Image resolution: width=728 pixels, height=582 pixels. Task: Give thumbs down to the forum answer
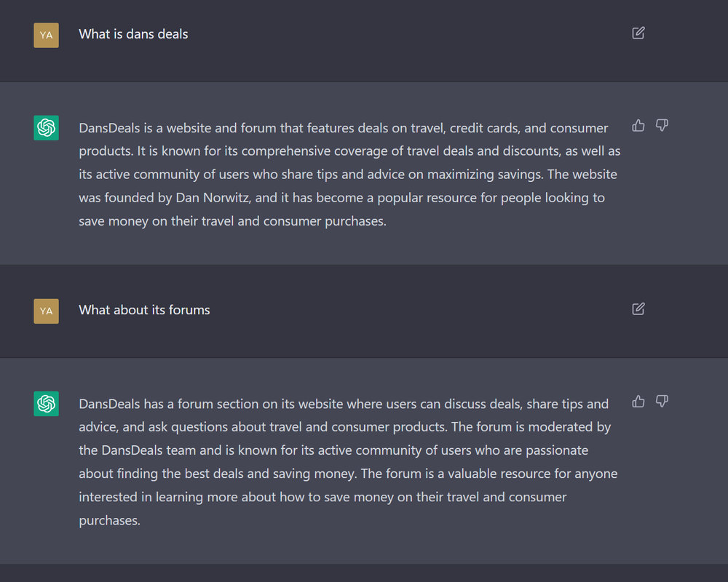tap(662, 401)
